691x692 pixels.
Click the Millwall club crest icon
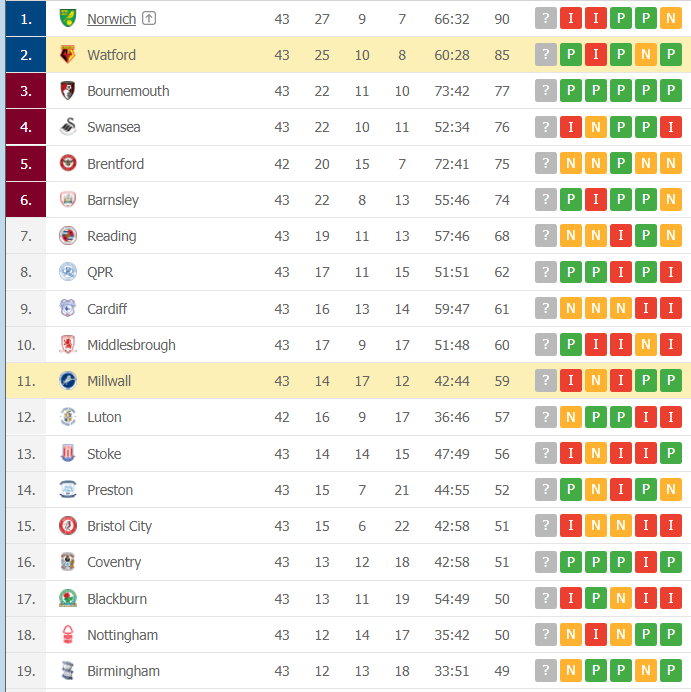point(68,381)
